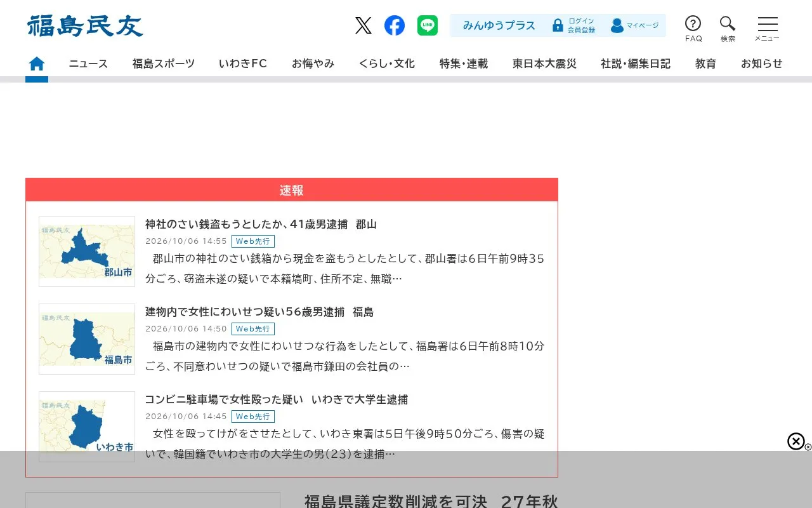Click the ログイン 会員登録 lock button

tap(573, 25)
